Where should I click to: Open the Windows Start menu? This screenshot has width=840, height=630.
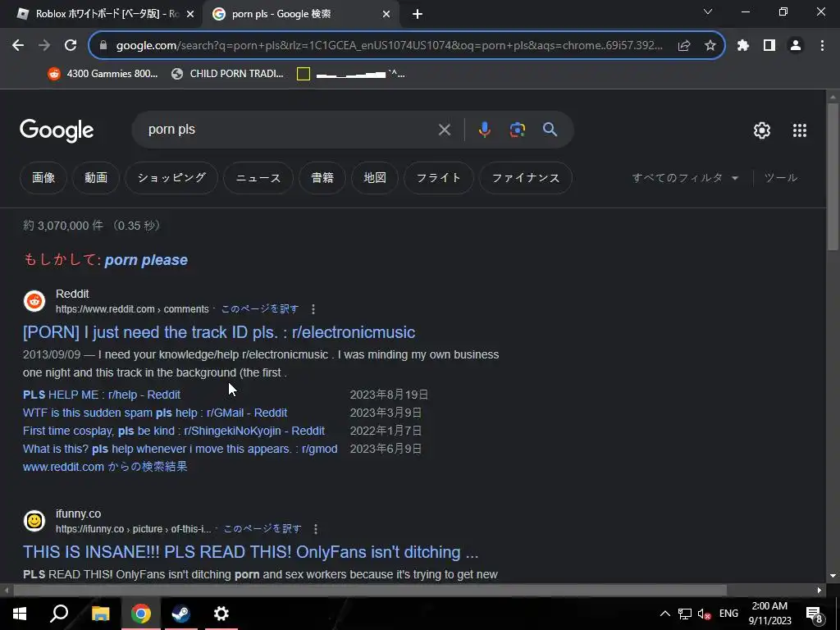coord(20,614)
